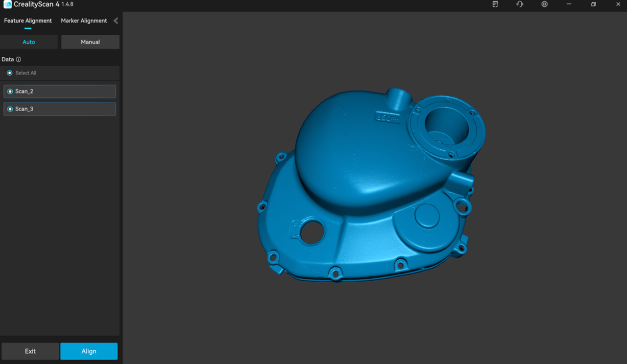627x364 pixels.
Task: Deselect the Scan_2 radio button
Action: 10,91
